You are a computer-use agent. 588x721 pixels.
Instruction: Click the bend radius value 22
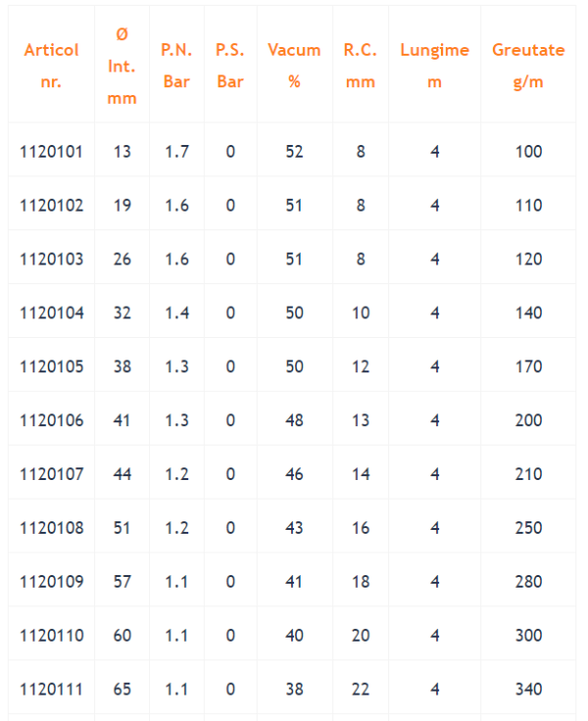click(361, 690)
